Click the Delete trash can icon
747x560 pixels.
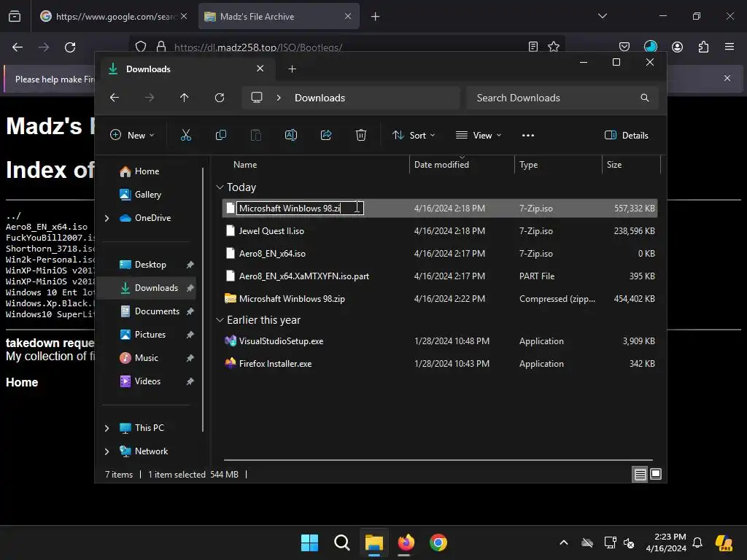click(361, 135)
